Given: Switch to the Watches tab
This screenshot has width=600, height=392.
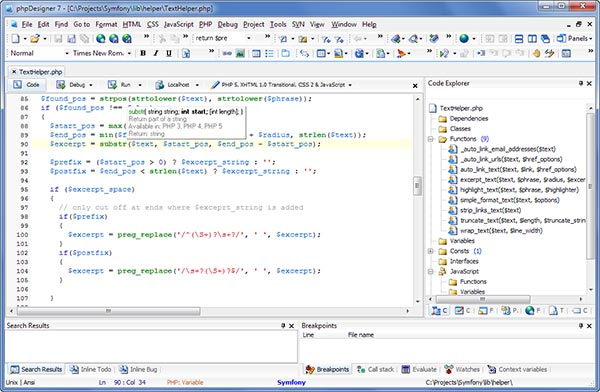Looking at the screenshot, I should [x=462, y=369].
